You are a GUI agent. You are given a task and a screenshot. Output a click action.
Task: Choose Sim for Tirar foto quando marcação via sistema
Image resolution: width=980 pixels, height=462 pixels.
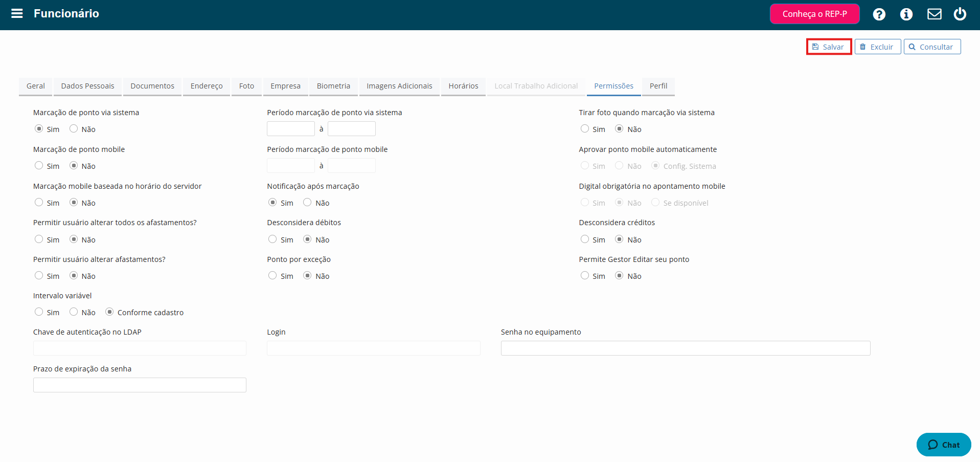click(585, 129)
